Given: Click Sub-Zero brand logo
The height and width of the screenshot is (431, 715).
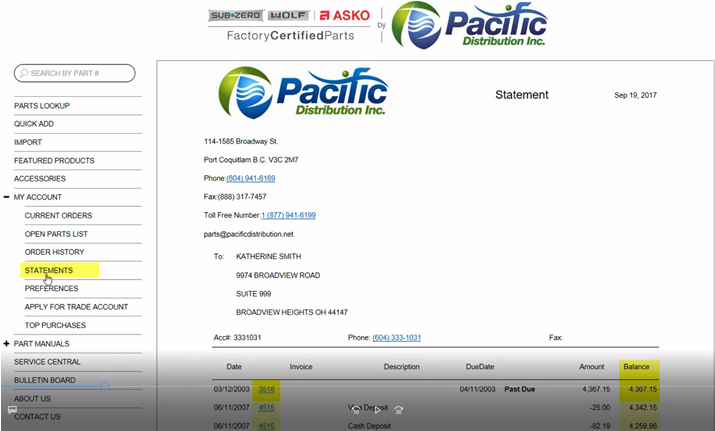Looking at the screenshot, I should pyautogui.click(x=236, y=15).
